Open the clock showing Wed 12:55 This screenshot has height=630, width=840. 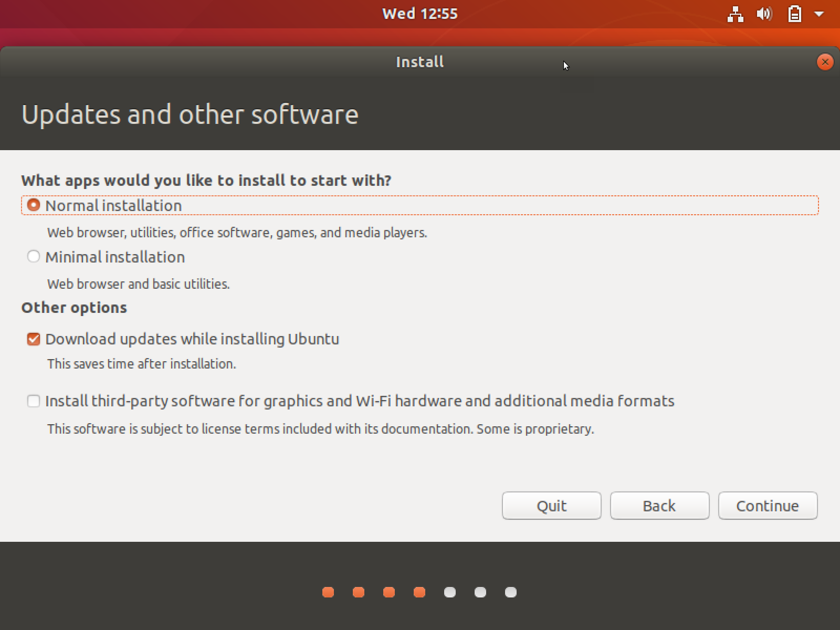pyautogui.click(x=420, y=14)
